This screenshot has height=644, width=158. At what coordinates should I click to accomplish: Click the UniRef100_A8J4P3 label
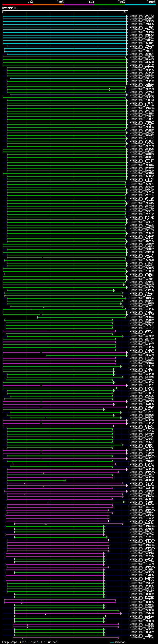(x=142, y=59)
